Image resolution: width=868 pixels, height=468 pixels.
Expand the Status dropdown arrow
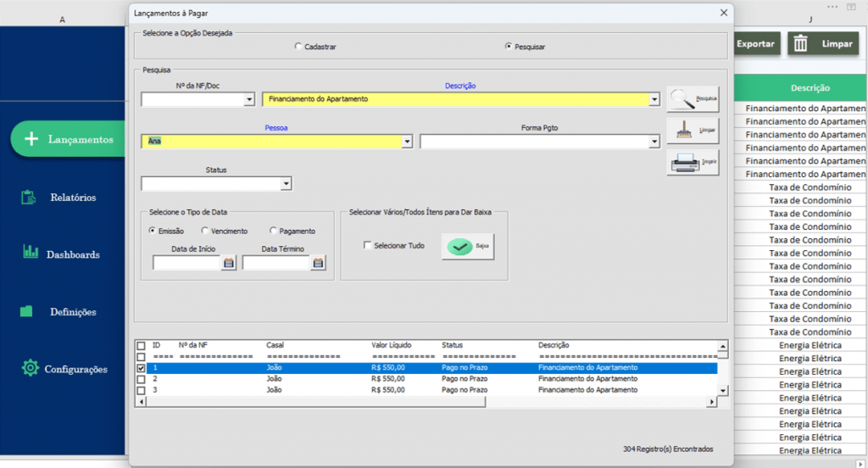pos(286,184)
